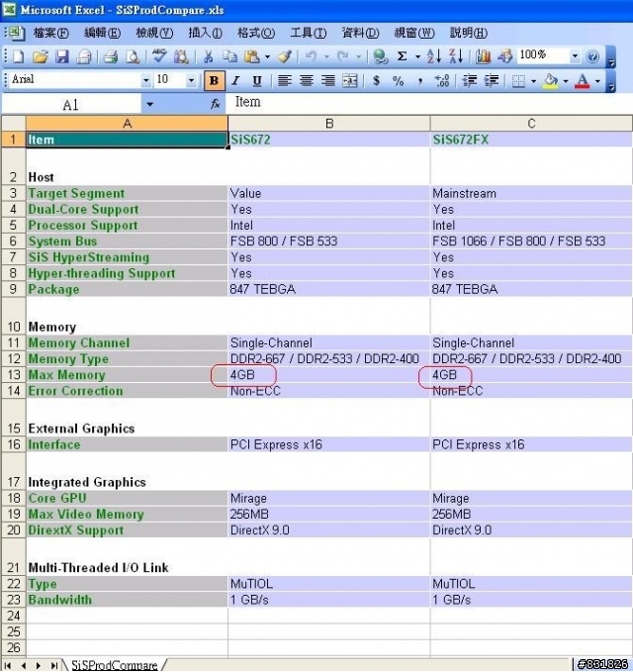Save the workbook with floppy icon
This screenshot has width=633, height=672.
click(62, 56)
